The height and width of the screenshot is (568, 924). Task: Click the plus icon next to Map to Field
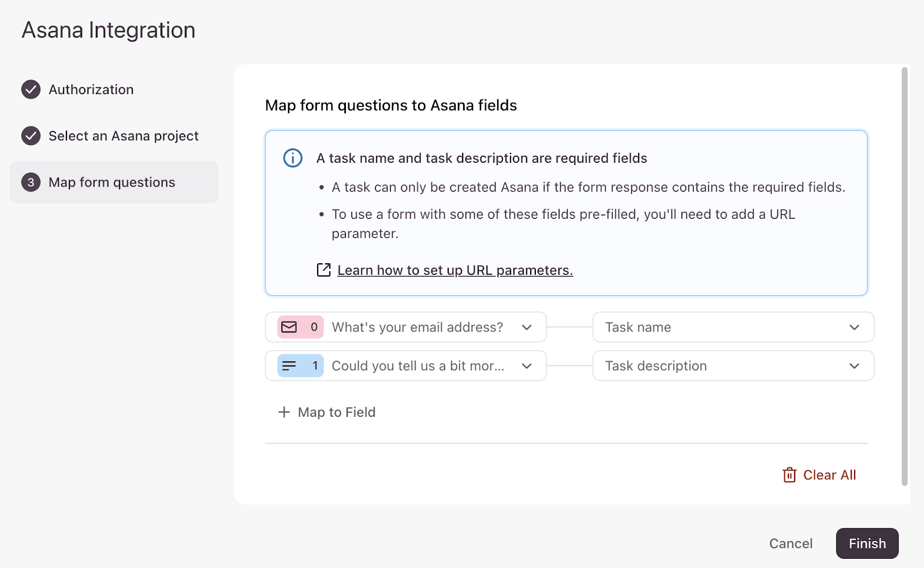click(284, 412)
